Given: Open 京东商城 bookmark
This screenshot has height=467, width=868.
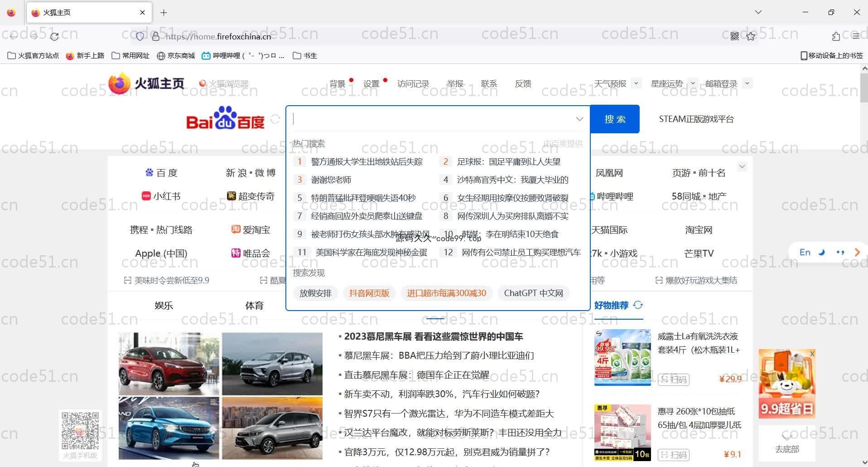Looking at the screenshot, I should [176, 55].
